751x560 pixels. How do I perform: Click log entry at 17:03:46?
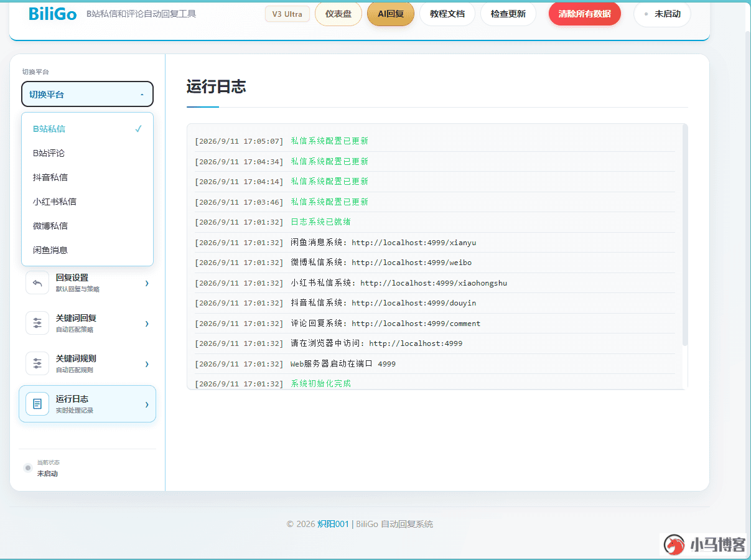435,202
